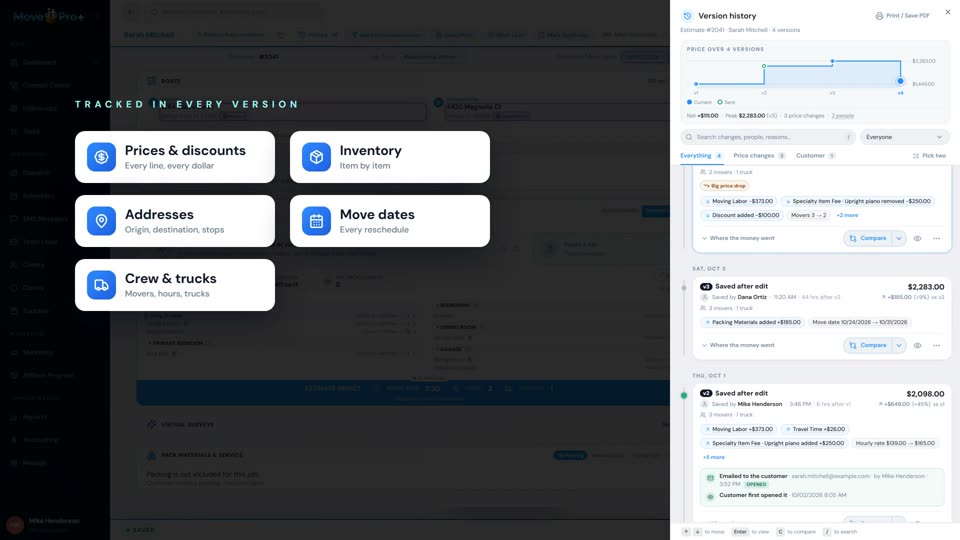Switch to the Price changes tab
The image size is (960, 540).
759,156
